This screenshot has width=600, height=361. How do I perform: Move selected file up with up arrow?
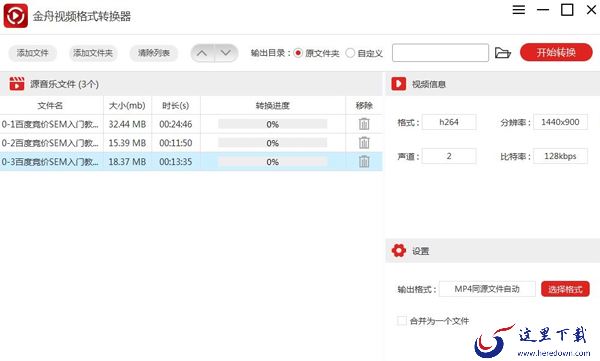point(202,53)
